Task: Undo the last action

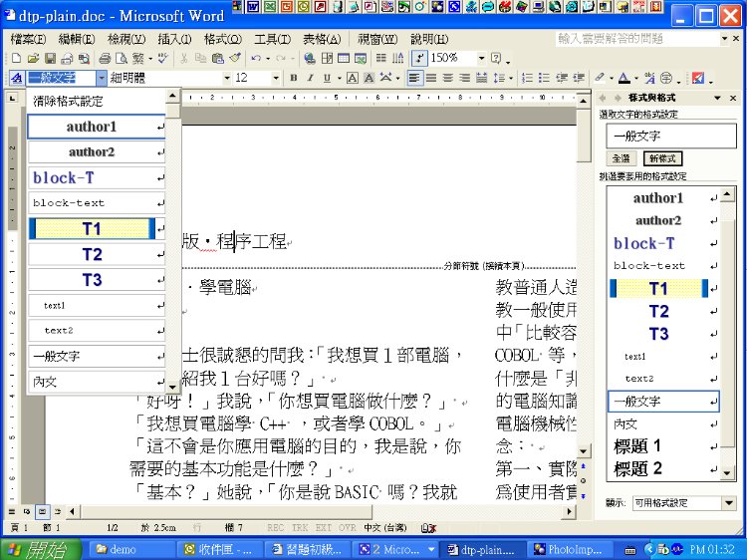Action: (256, 59)
